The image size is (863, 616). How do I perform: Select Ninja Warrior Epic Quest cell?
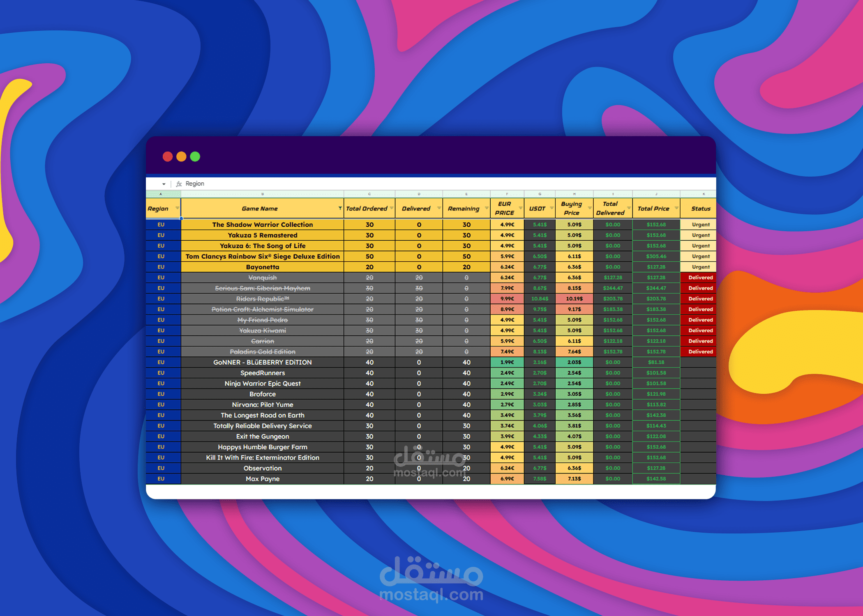263,384
